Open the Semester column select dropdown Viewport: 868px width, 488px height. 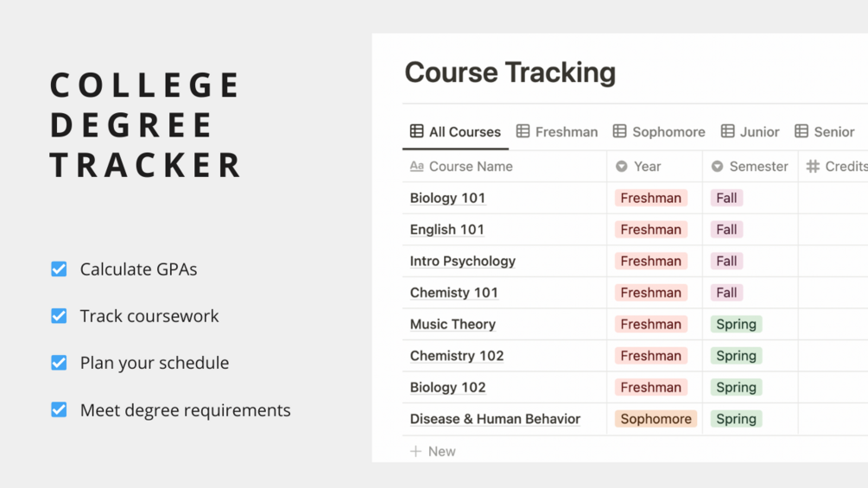pyautogui.click(x=718, y=167)
